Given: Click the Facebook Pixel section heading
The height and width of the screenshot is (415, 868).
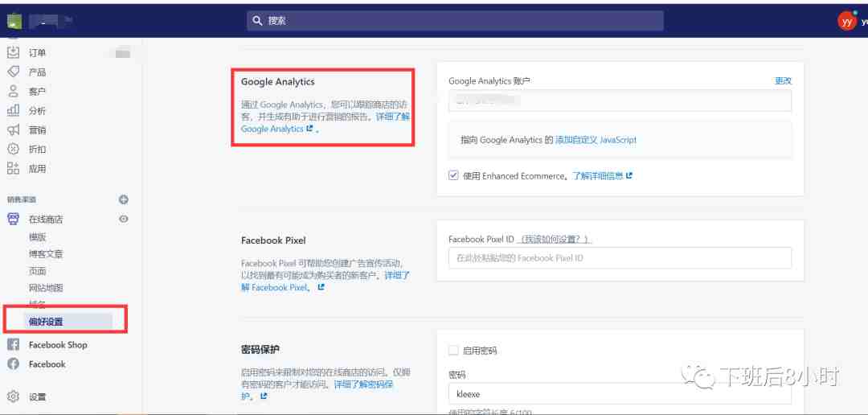Looking at the screenshot, I should [273, 240].
